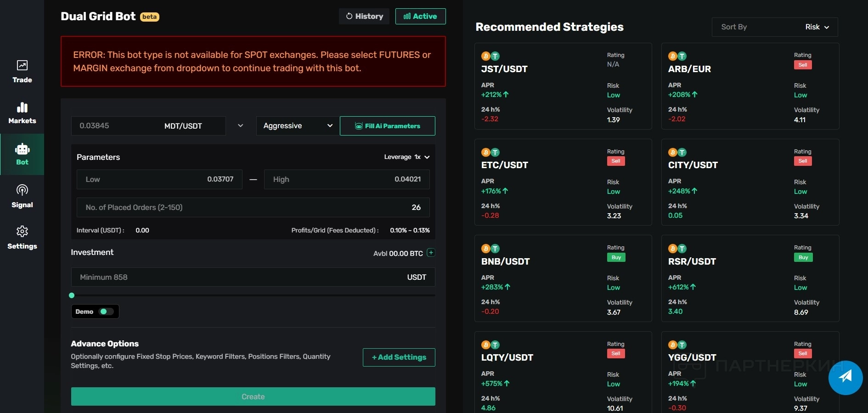Open the Aggressive strategy dropdown
Screen dimensions: 868x413
pos(297,126)
